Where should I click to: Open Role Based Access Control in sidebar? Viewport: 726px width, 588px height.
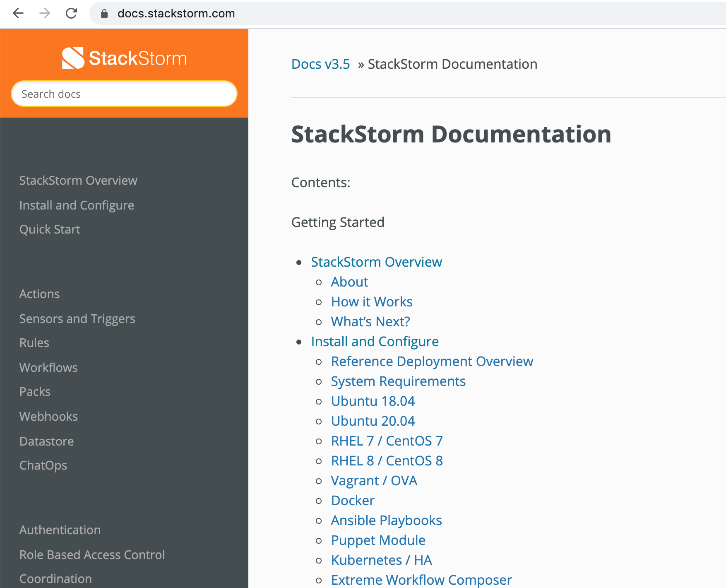(x=92, y=555)
